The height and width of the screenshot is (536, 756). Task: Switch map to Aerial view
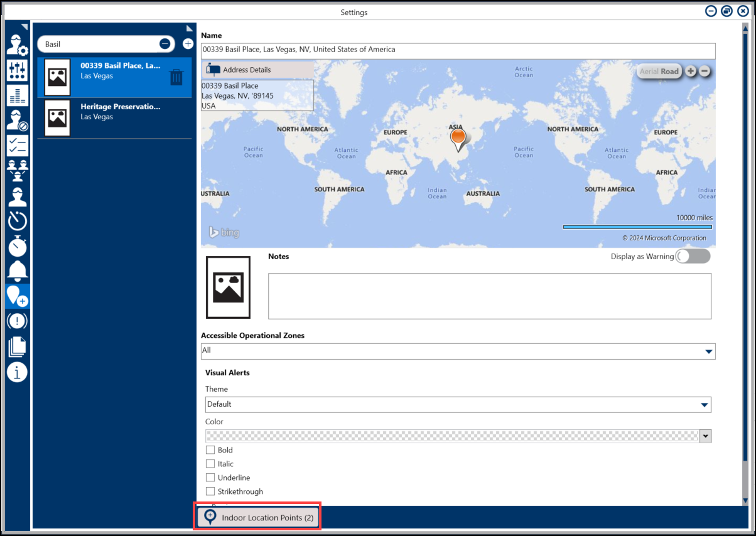649,72
